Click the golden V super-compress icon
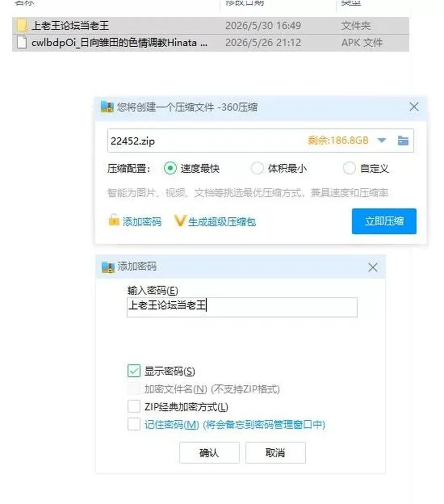444x504 pixels. pos(180,220)
